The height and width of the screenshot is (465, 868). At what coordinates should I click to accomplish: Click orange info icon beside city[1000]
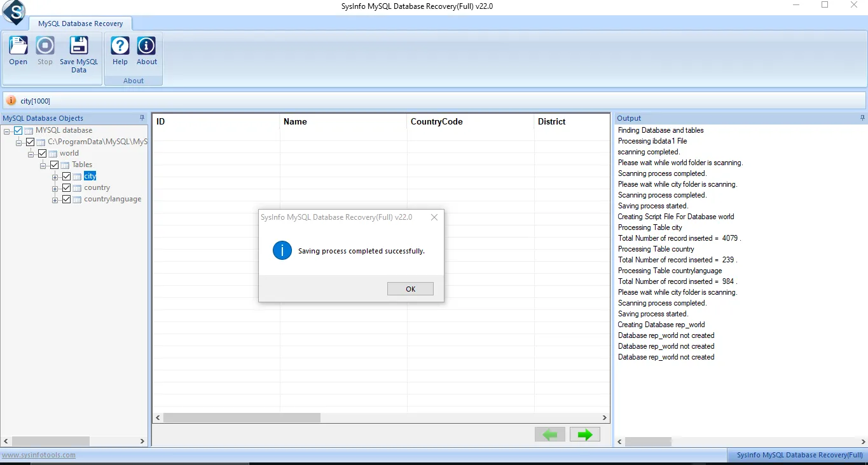tap(11, 101)
